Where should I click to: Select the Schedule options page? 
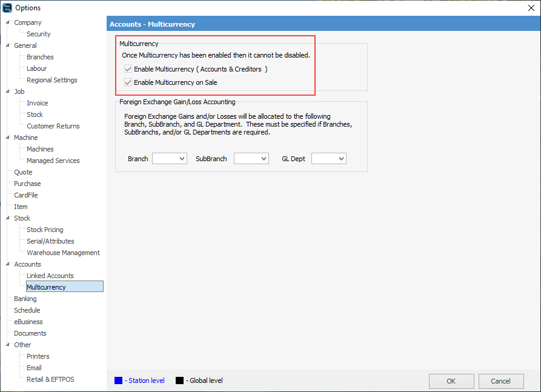(27, 310)
